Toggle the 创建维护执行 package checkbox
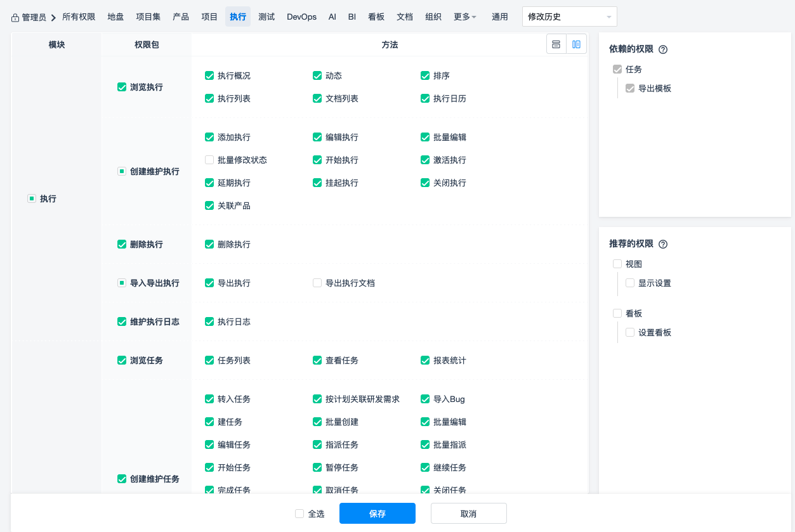This screenshot has height=532, width=795. [122, 171]
